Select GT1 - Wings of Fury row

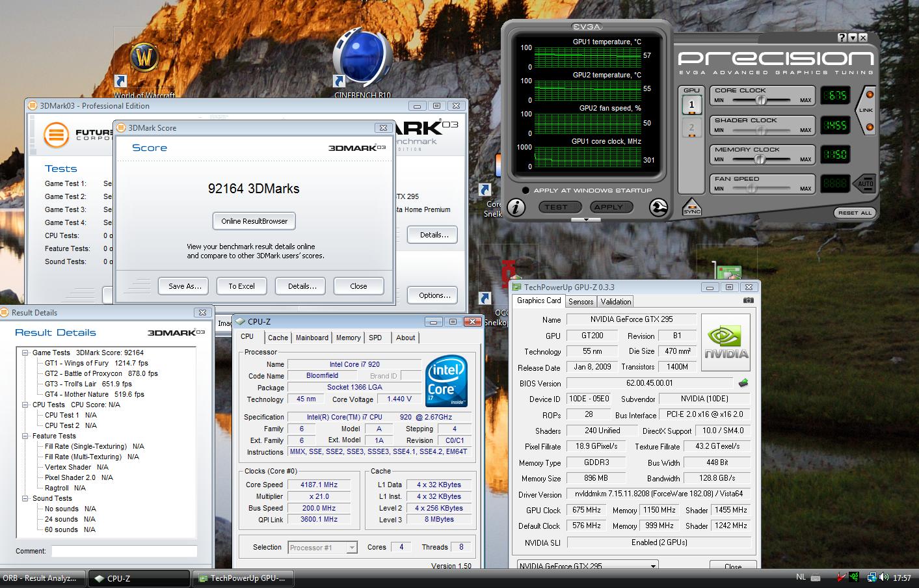pos(96,363)
